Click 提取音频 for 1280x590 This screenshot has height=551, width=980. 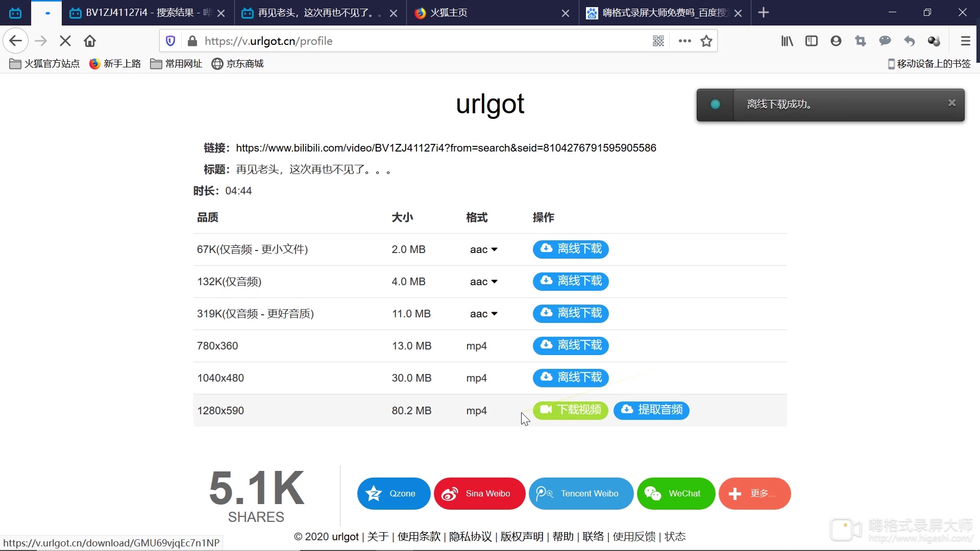pyautogui.click(x=651, y=410)
